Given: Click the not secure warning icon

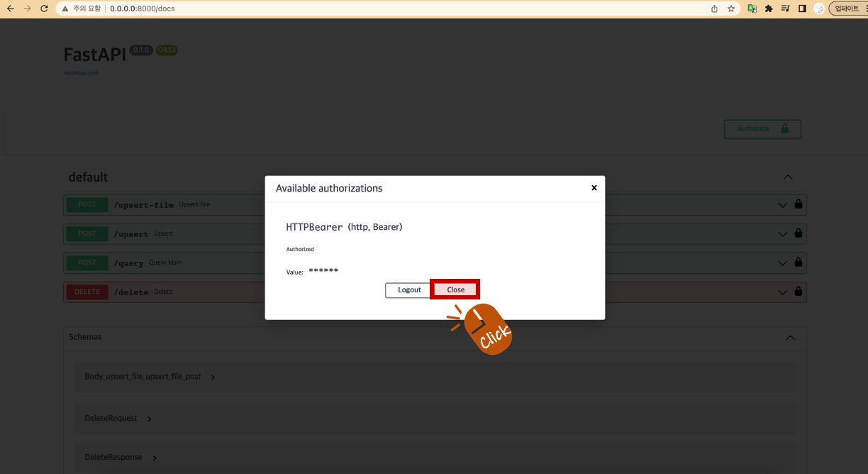Looking at the screenshot, I should (x=65, y=9).
